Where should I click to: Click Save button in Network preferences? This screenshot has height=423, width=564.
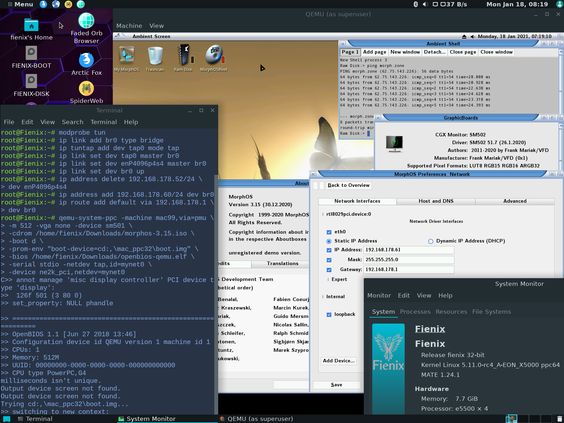pyautogui.click(x=337, y=385)
